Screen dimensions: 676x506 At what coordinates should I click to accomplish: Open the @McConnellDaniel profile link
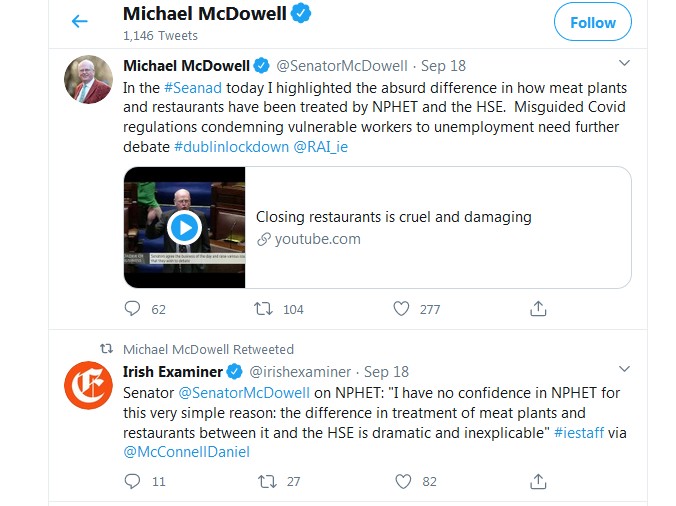186,452
